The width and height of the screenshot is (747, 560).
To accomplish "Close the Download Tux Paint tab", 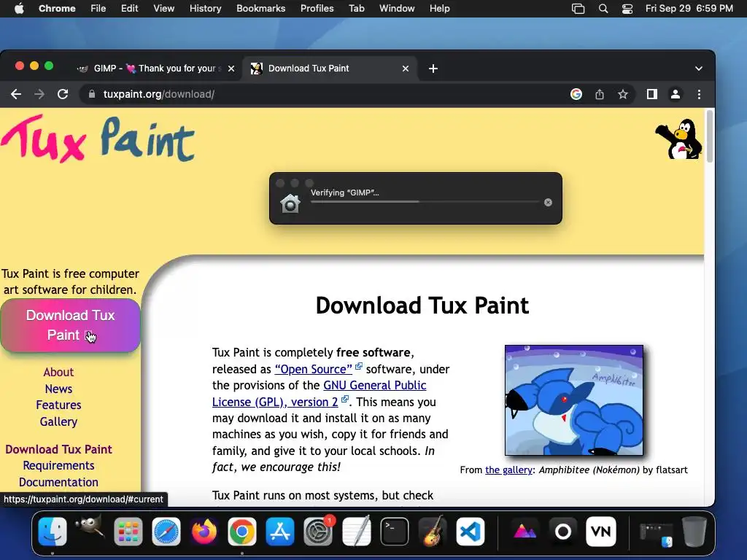I will pos(406,69).
